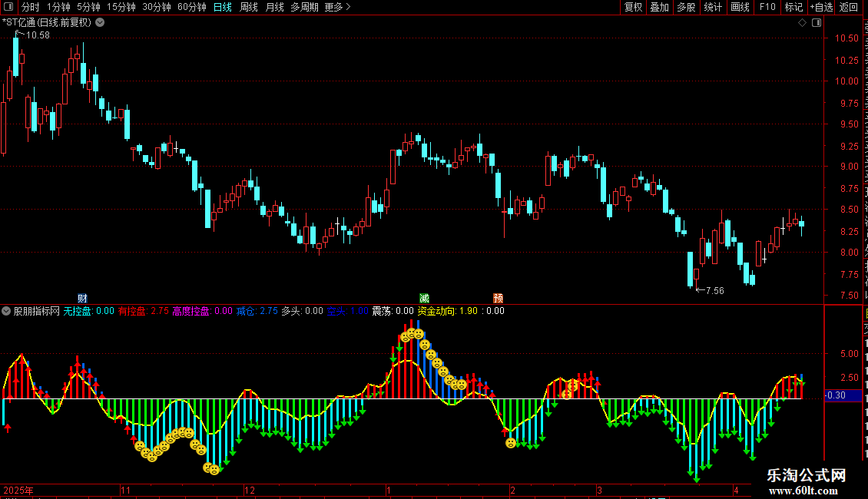Open 多周期 multi-period view
The image size is (868, 499).
pyautogui.click(x=304, y=7)
